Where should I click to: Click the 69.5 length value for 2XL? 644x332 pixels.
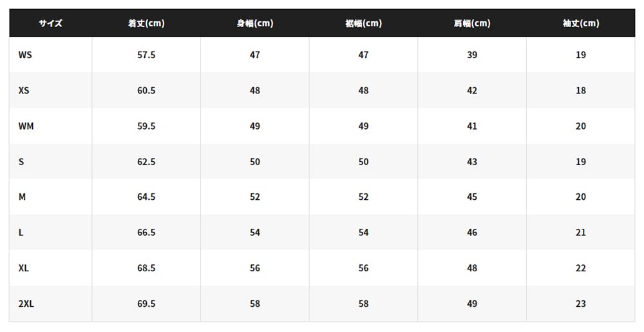point(146,303)
